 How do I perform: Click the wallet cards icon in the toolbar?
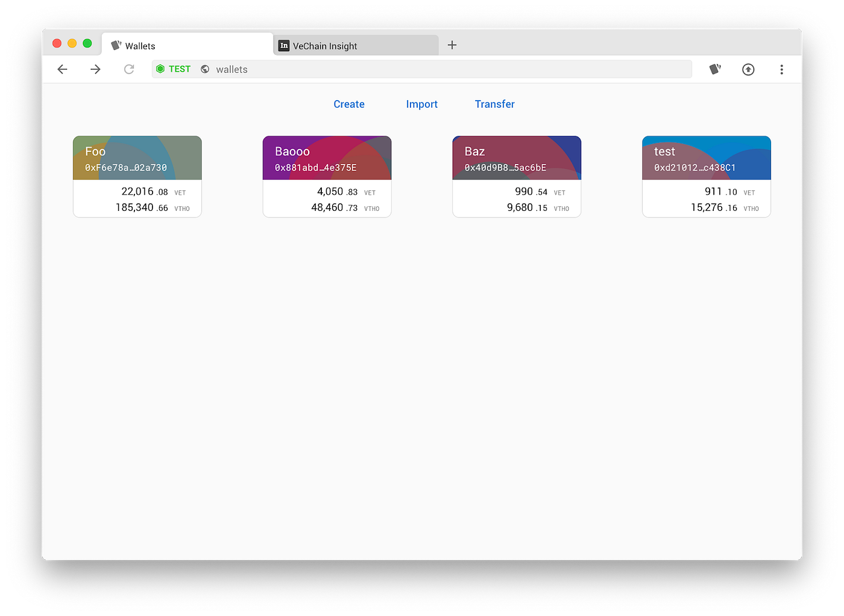715,69
